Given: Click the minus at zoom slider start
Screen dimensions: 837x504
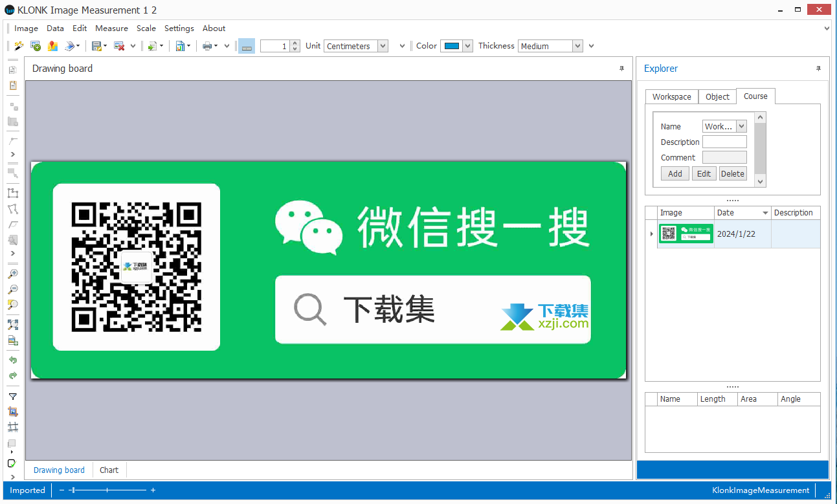Looking at the screenshot, I should click(62, 490).
